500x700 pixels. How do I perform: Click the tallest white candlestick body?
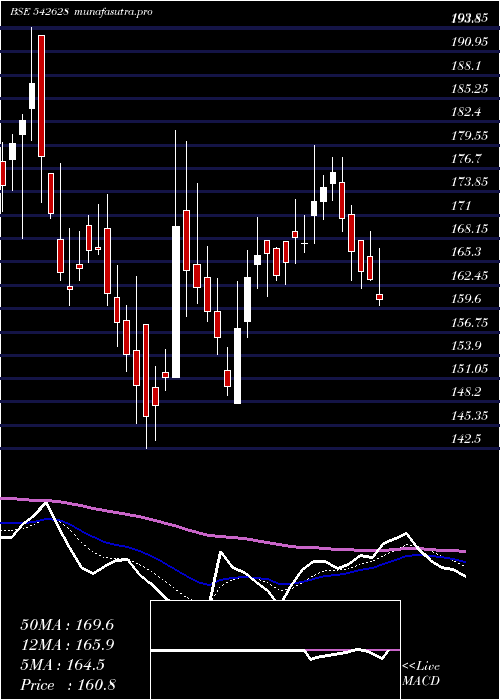point(176,302)
